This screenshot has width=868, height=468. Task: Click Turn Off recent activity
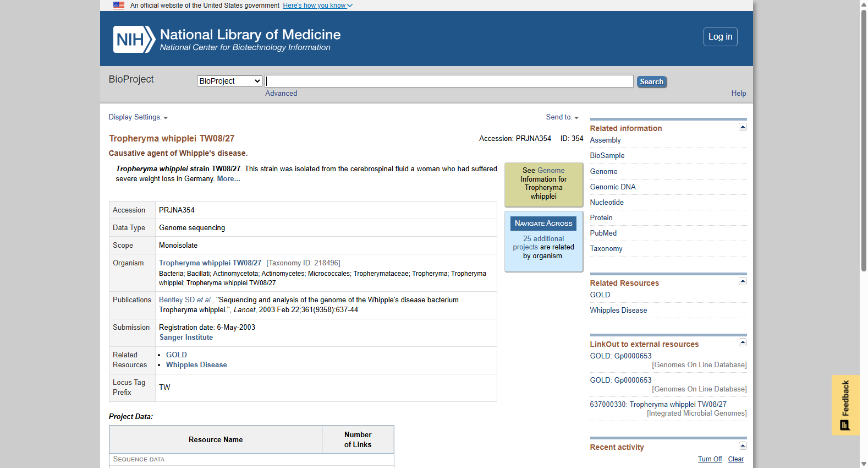pyautogui.click(x=710, y=459)
